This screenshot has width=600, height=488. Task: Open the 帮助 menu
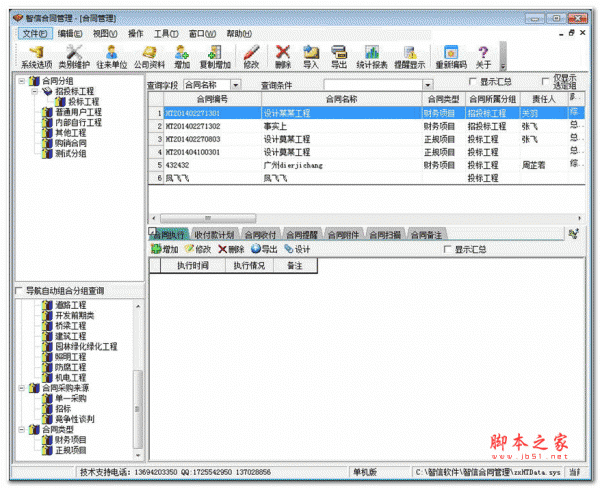click(x=239, y=34)
